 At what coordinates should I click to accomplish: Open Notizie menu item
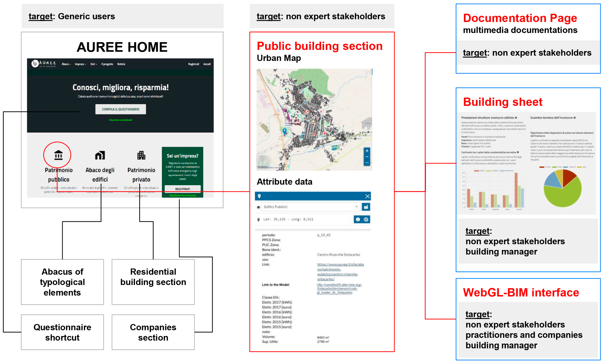121,64
